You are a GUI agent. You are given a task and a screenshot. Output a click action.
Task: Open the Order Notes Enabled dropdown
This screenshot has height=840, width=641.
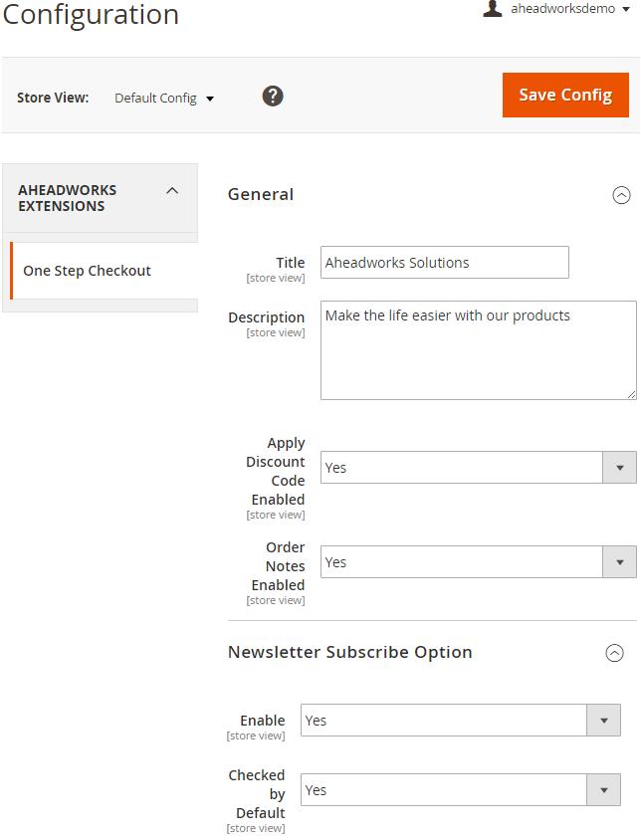coord(478,562)
